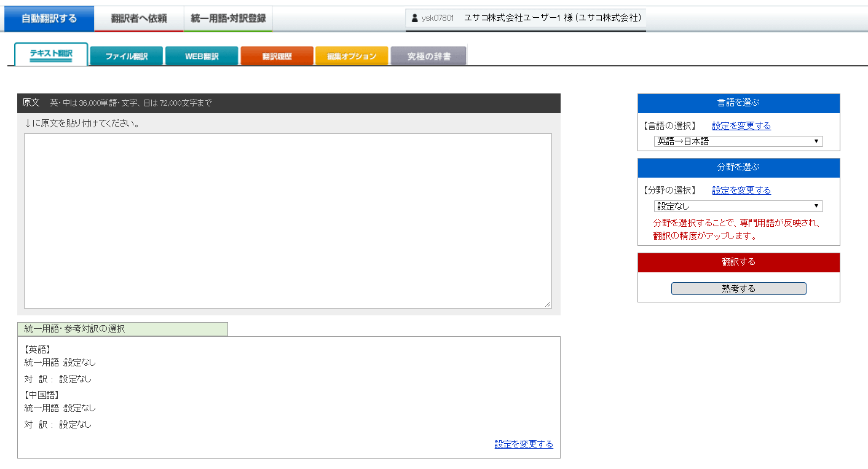This screenshot has height=469, width=868.
Task: Go to the ファイル翻訳 tab
Action: (127, 56)
